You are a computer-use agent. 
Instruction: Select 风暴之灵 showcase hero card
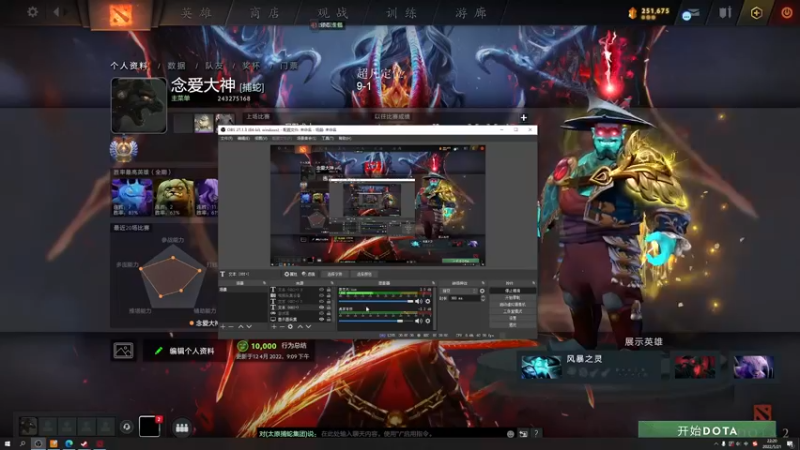(589, 366)
